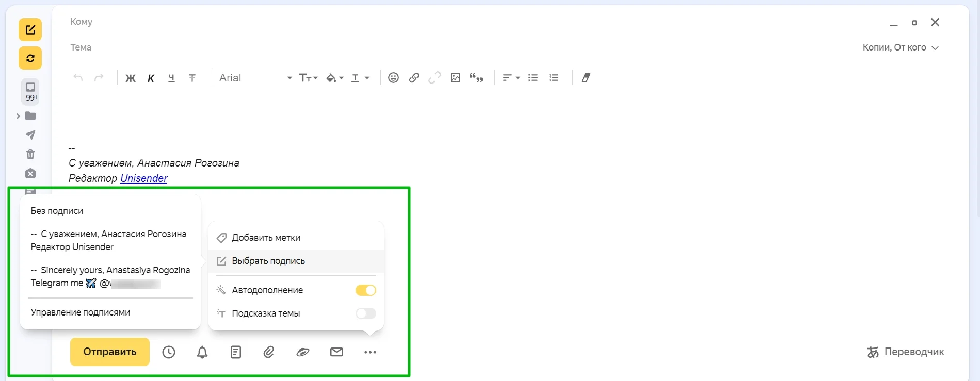Insert an emoji with smiley icon
Image resolution: width=980 pixels, height=381 pixels.
click(393, 78)
